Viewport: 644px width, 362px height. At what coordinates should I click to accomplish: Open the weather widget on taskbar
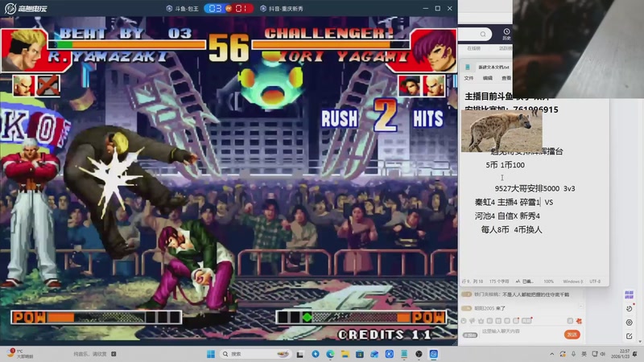coord(19,353)
